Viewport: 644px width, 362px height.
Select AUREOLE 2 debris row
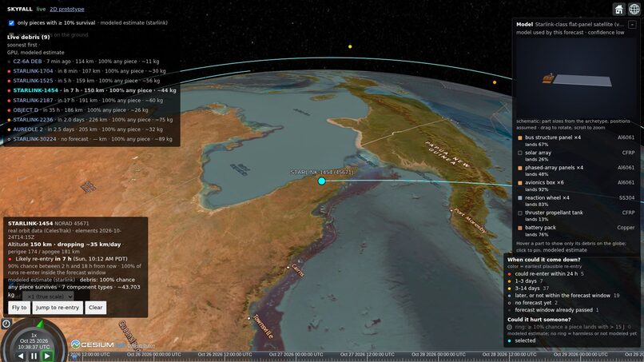pyautogui.click(x=85, y=129)
